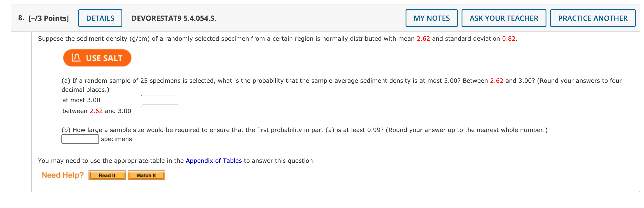Open the Appendix of Tables link
This screenshot has height=208, width=644.
214,161
